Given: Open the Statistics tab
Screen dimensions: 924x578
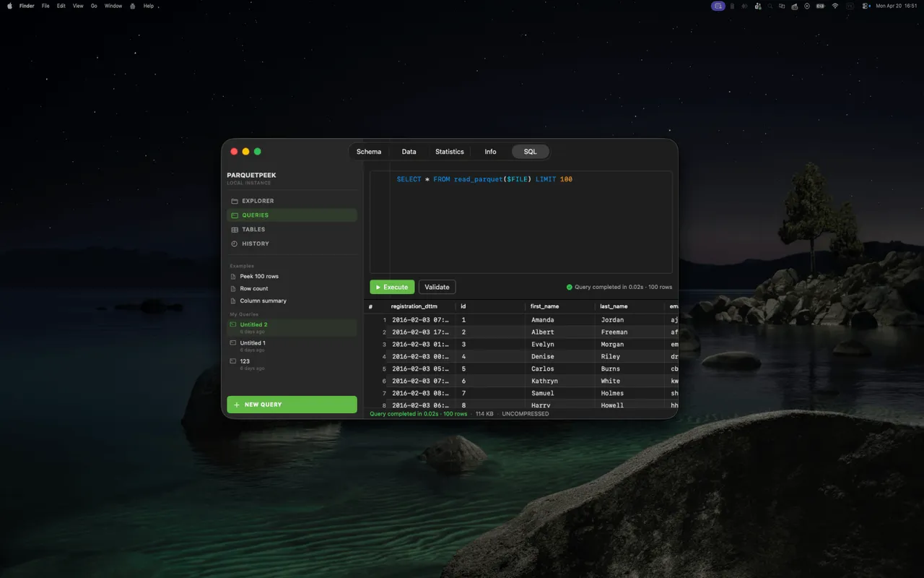Looking at the screenshot, I should pos(450,152).
